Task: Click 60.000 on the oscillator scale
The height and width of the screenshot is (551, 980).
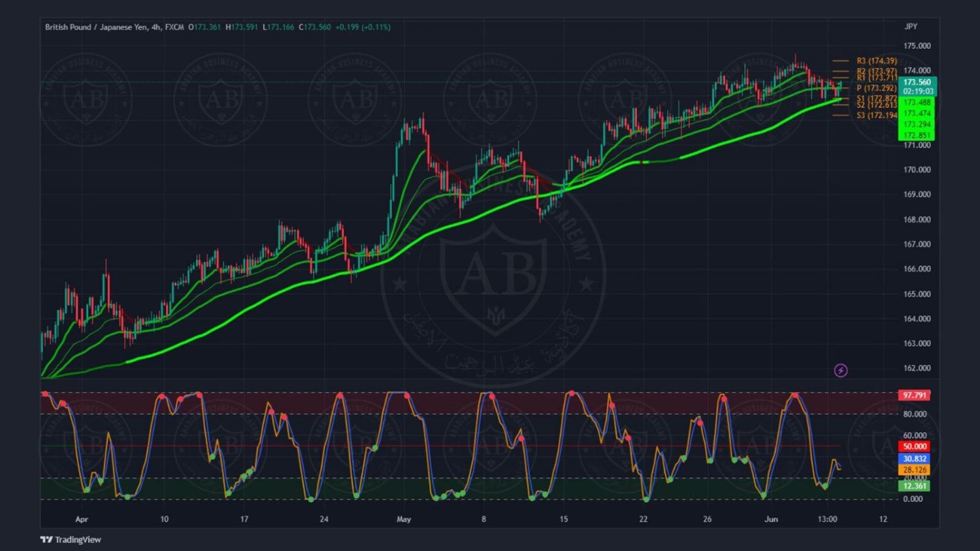Action: 915,435
